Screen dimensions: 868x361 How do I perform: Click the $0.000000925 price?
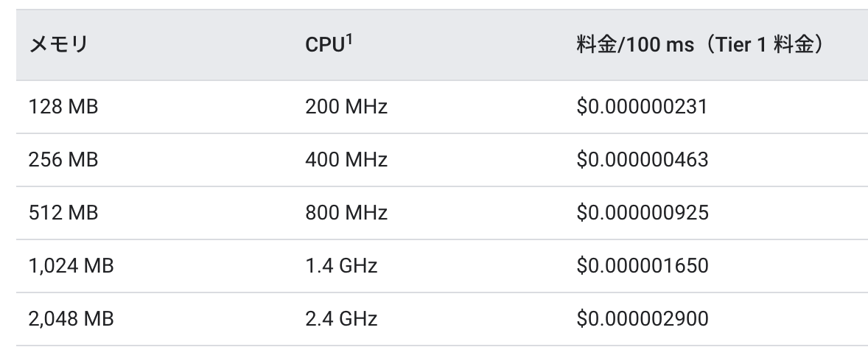pos(642,213)
